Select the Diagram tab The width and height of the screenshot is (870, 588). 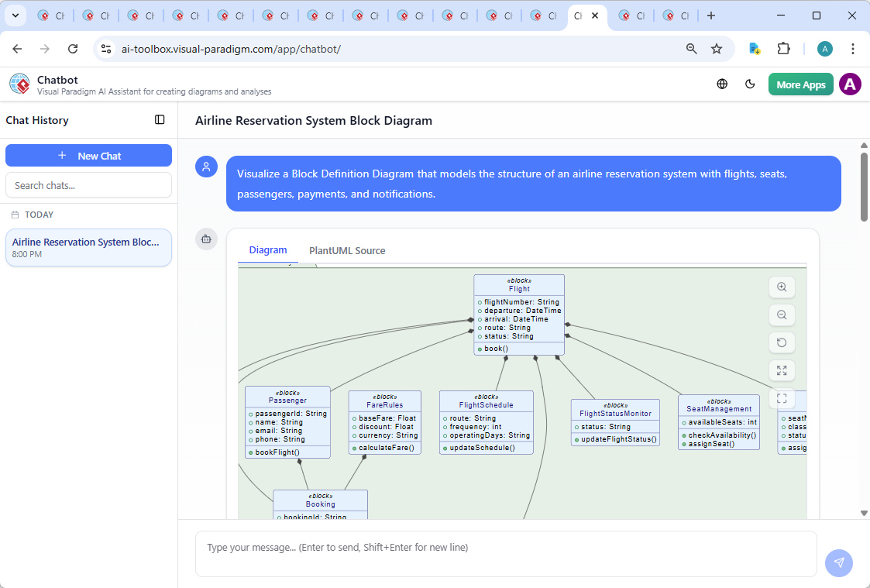268,249
